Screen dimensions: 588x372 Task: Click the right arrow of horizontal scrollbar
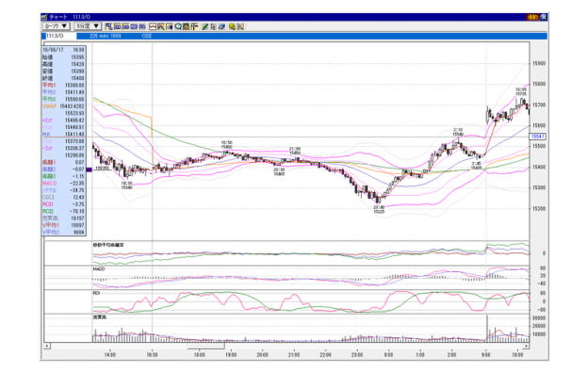[x=526, y=346]
